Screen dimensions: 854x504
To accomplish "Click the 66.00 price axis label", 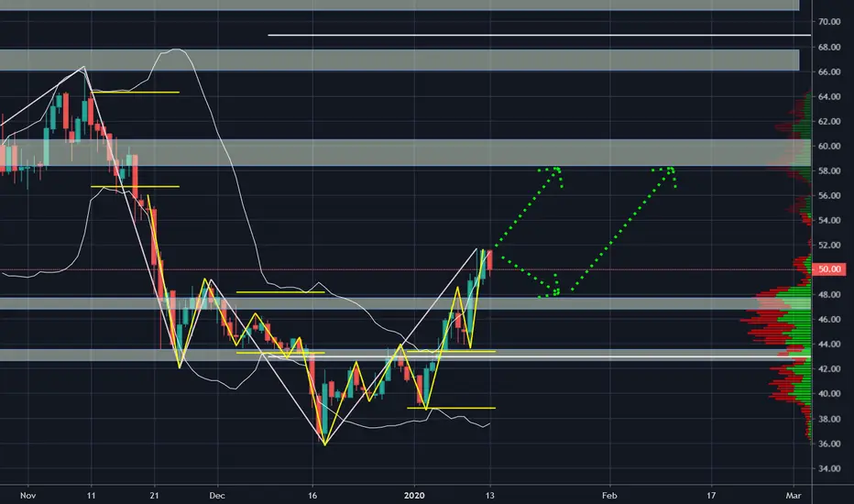I will point(829,71).
